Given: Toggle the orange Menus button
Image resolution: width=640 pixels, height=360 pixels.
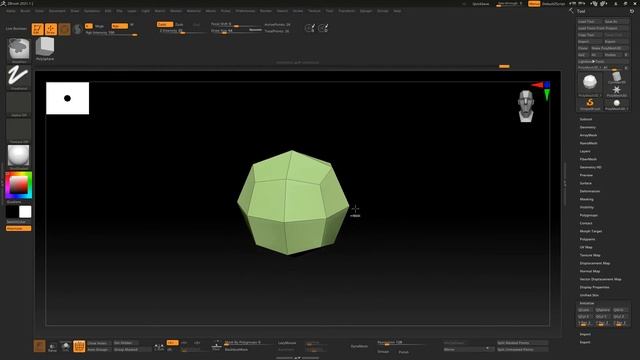Looking at the screenshot, I should pyautogui.click(x=534, y=4).
